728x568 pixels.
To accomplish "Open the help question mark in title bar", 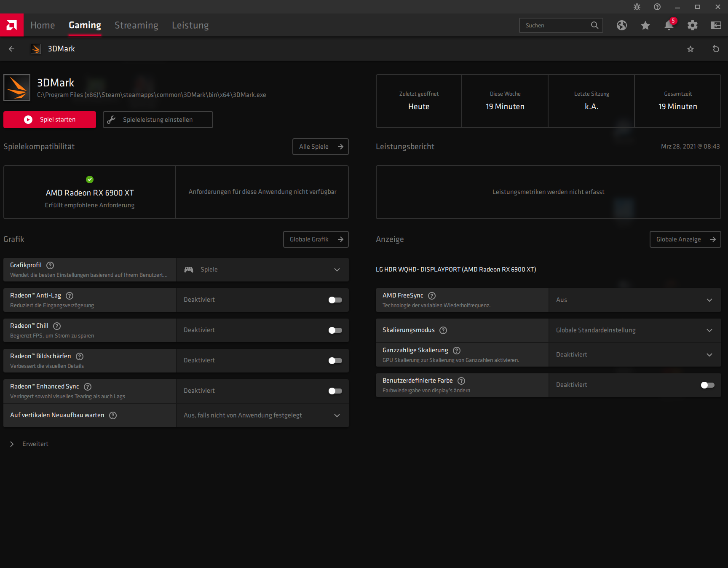I will pos(657,7).
